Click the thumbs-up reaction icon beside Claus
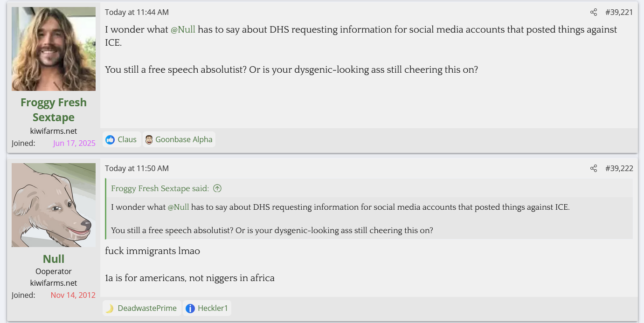This screenshot has width=644, height=323. (110, 139)
